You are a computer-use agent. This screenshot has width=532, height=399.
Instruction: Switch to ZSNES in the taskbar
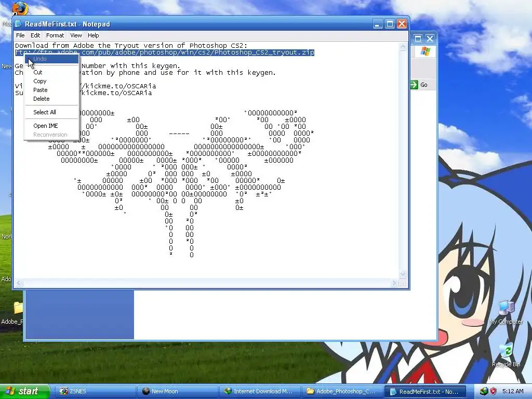pyautogui.click(x=95, y=391)
